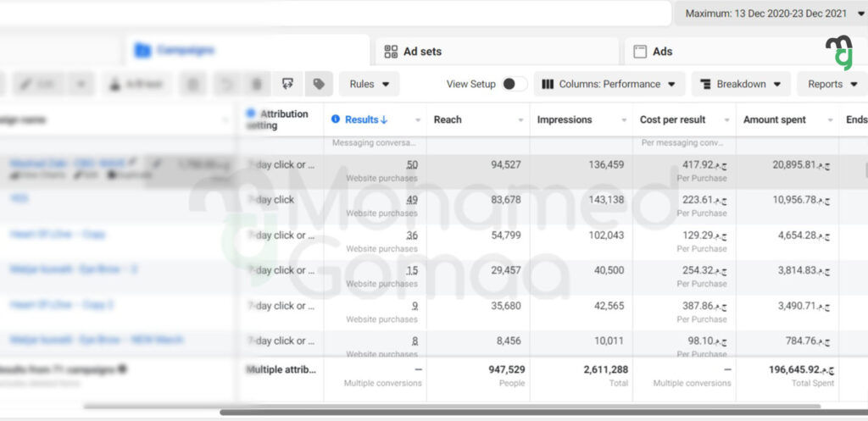The image size is (868, 421).
Task: Open the Columns: Performance dropdown
Action: click(x=609, y=84)
